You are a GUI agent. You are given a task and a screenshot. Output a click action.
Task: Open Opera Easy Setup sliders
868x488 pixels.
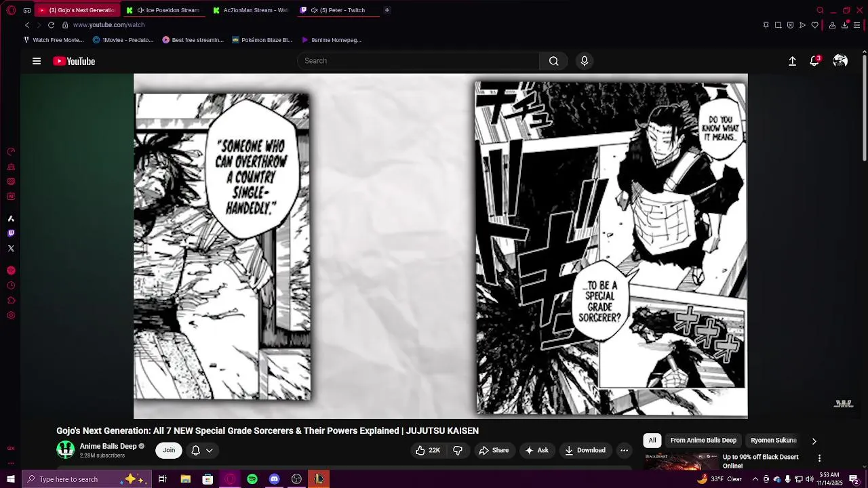856,25
